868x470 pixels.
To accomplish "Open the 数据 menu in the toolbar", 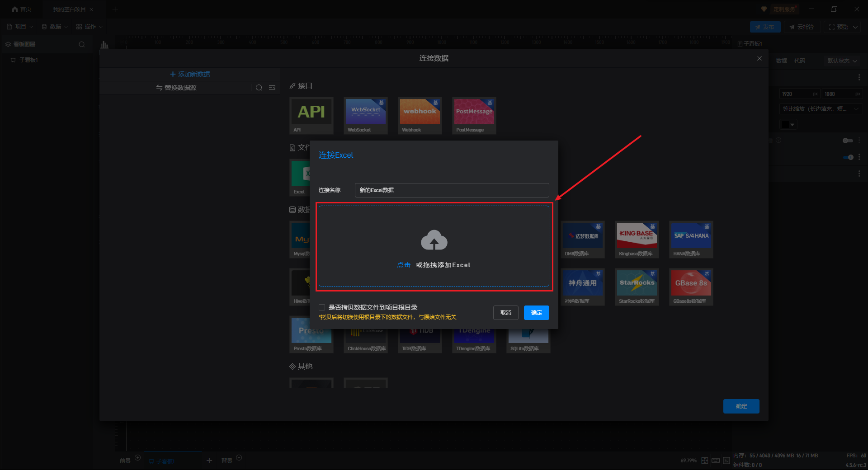I will click(x=55, y=27).
